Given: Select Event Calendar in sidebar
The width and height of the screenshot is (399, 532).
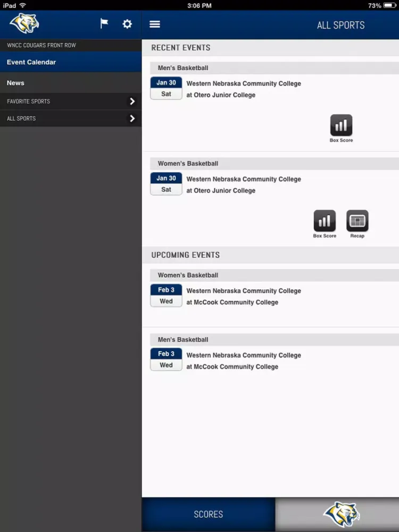Looking at the screenshot, I should (x=71, y=62).
